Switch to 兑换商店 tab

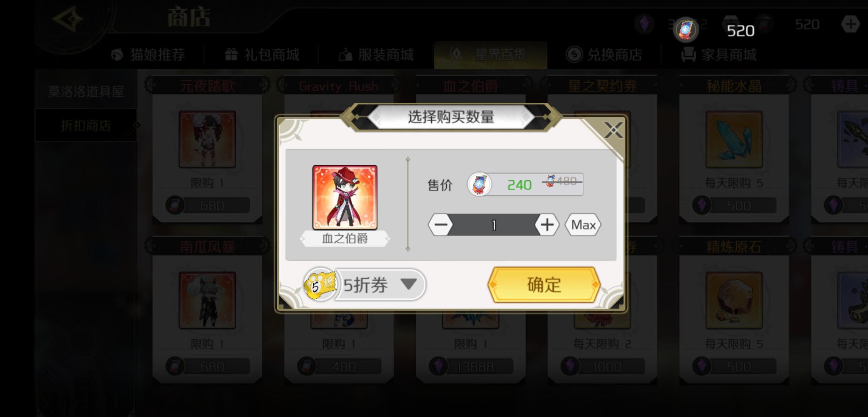pyautogui.click(x=604, y=54)
